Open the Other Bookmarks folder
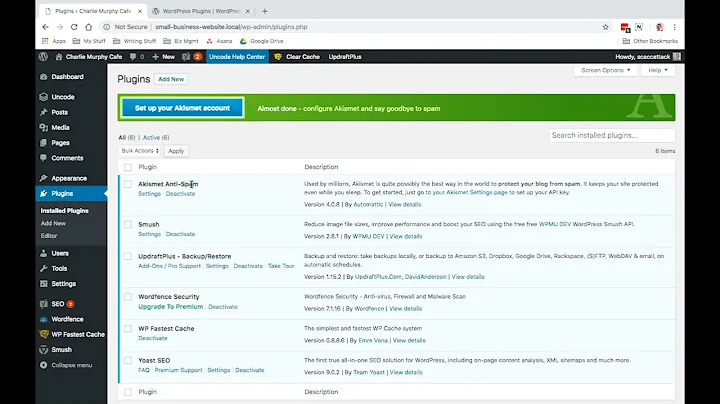The height and width of the screenshot is (404, 720). coord(650,41)
